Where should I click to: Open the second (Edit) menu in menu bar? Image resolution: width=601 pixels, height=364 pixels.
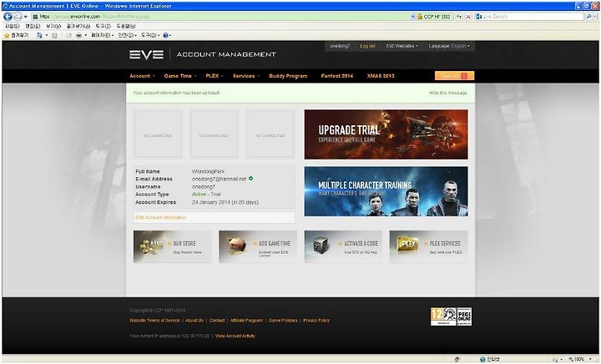[x=33, y=26]
